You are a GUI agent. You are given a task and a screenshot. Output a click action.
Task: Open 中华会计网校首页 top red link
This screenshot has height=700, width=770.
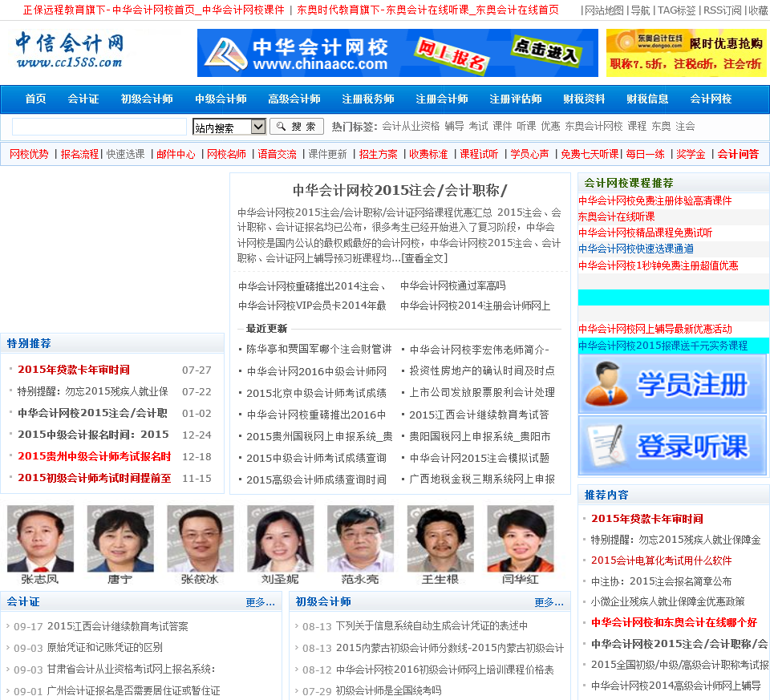[x=153, y=10]
